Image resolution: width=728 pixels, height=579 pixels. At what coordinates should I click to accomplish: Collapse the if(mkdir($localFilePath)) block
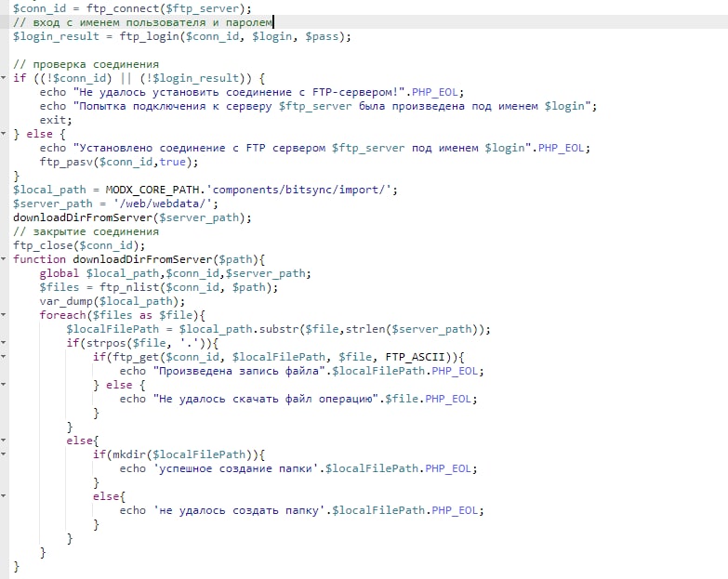tap(3, 454)
